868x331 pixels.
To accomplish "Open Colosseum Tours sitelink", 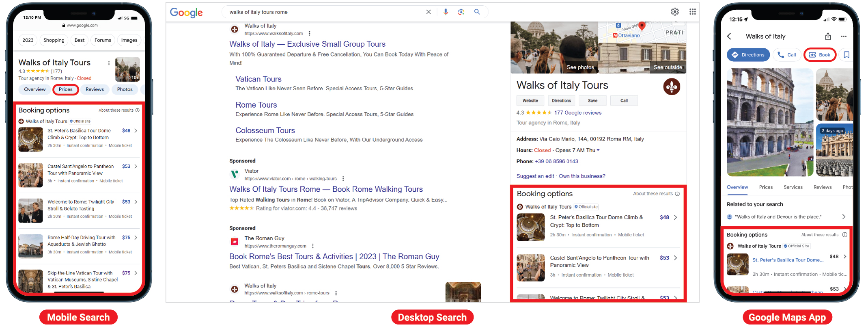I will tap(265, 130).
